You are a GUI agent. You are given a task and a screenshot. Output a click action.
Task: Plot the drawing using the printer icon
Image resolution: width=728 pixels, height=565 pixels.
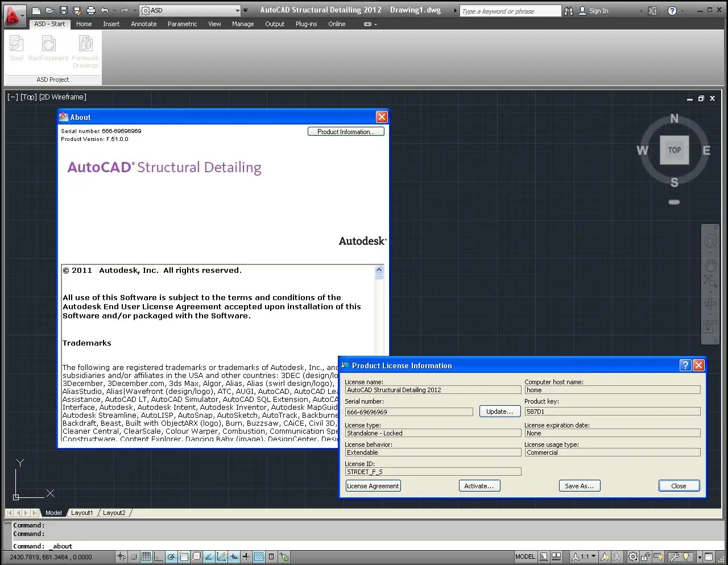[x=91, y=11]
